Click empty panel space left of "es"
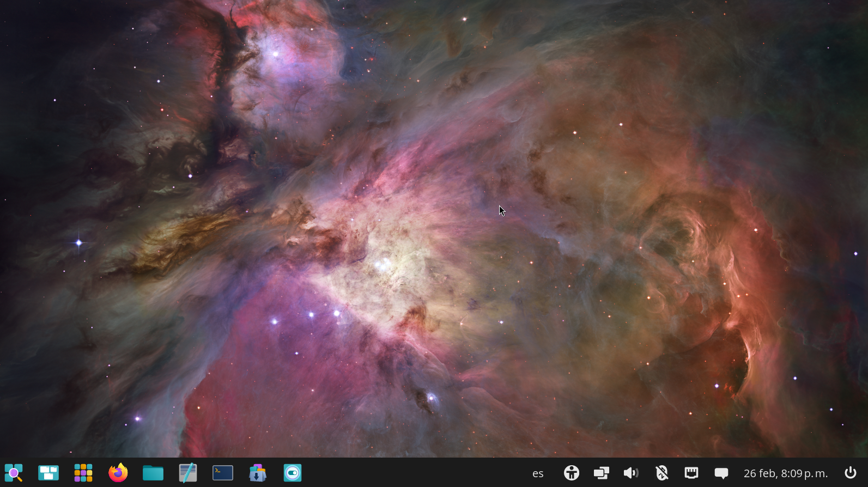The width and height of the screenshot is (868, 487). pos(414,473)
